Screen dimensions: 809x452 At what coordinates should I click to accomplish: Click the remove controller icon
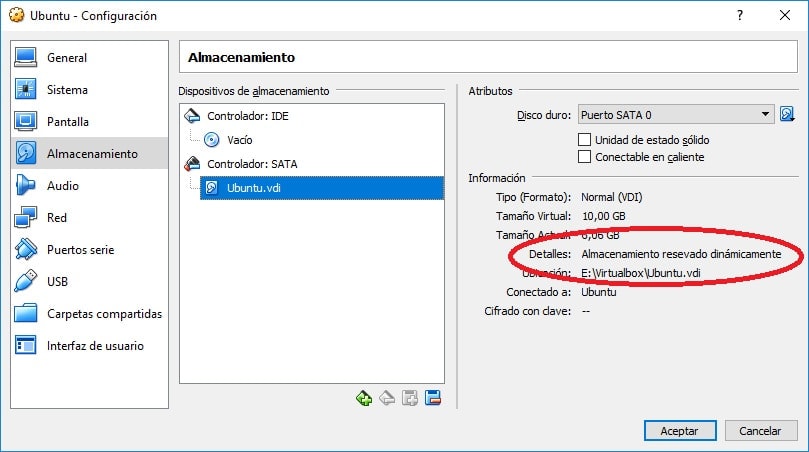(387, 398)
